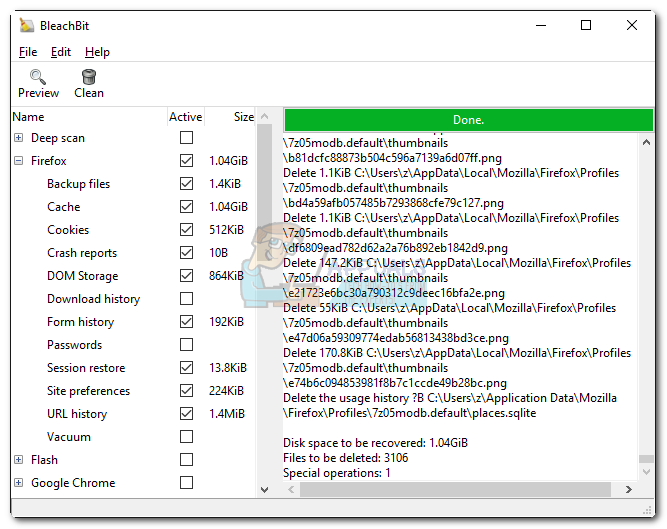The image size is (667, 529).
Task: Click the green Done progress bar
Action: click(468, 120)
